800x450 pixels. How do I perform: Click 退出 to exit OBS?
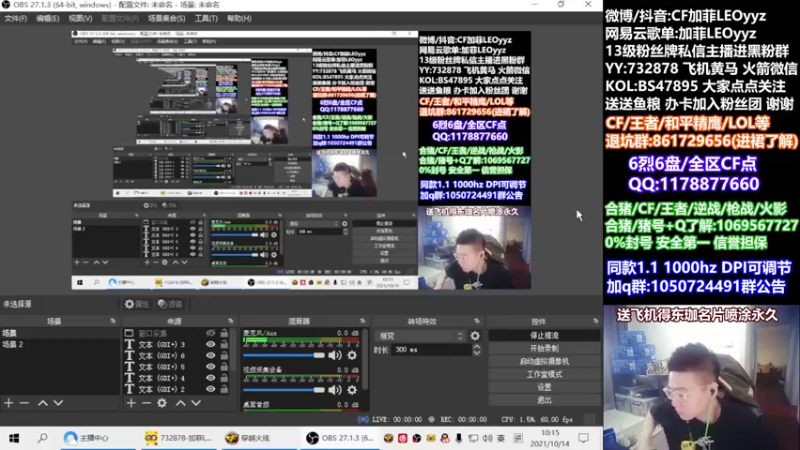pyautogui.click(x=544, y=400)
